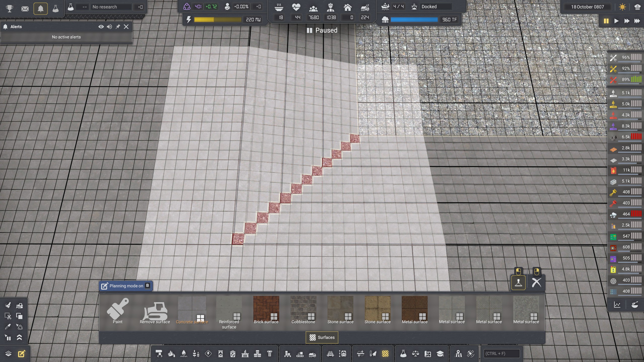Activate the upgrade double-chevron tool
This screenshot has height=362, width=644.
point(19,337)
